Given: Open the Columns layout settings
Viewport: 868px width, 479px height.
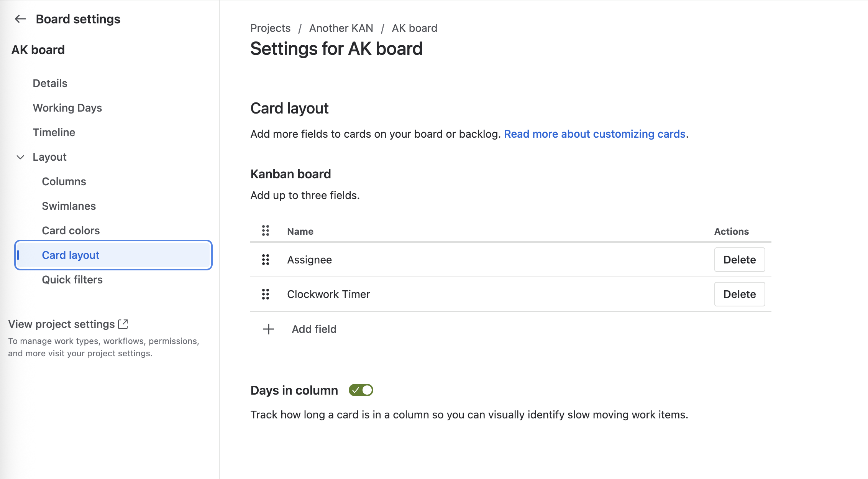Looking at the screenshot, I should click(64, 181).
